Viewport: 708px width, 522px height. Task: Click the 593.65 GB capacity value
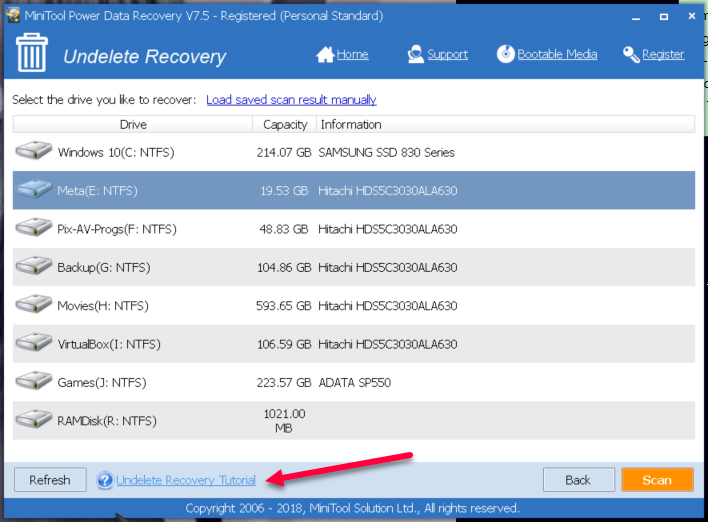click(x=284, y=306)
